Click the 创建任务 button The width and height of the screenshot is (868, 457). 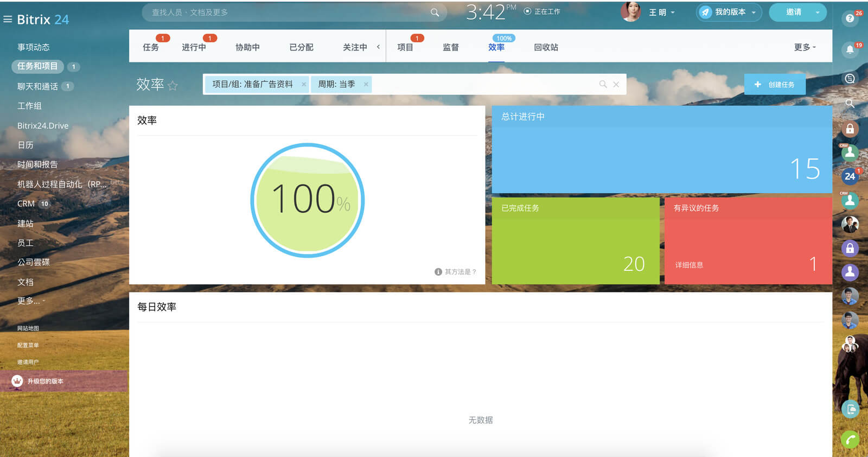point(775,84)
